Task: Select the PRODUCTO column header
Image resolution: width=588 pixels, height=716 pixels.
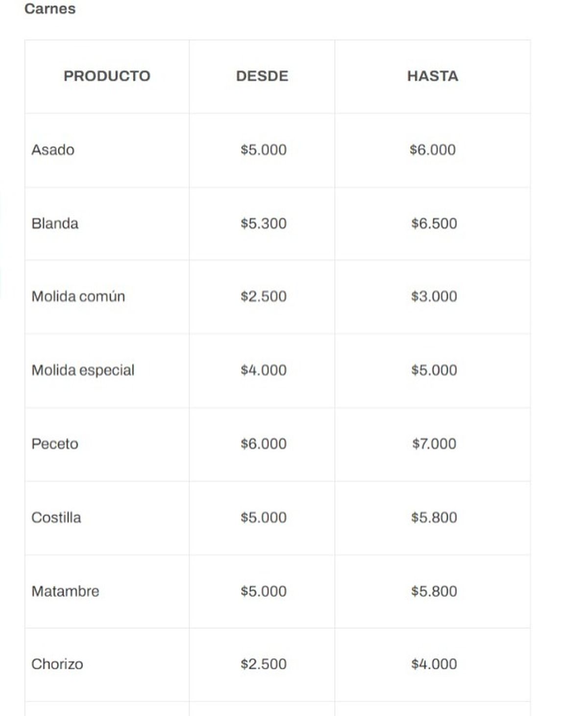Action: point(107,76)
